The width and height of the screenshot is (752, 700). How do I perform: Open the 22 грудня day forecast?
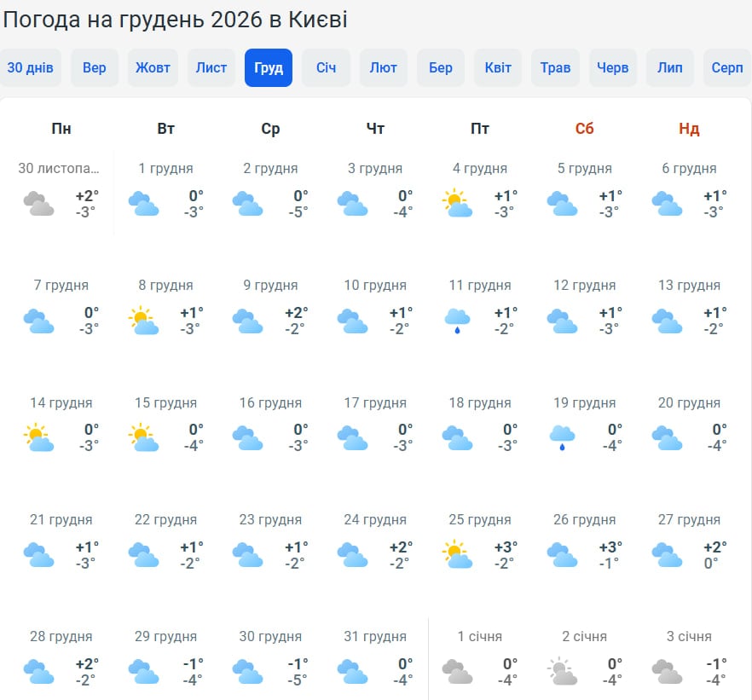click(x=165, y=541)
